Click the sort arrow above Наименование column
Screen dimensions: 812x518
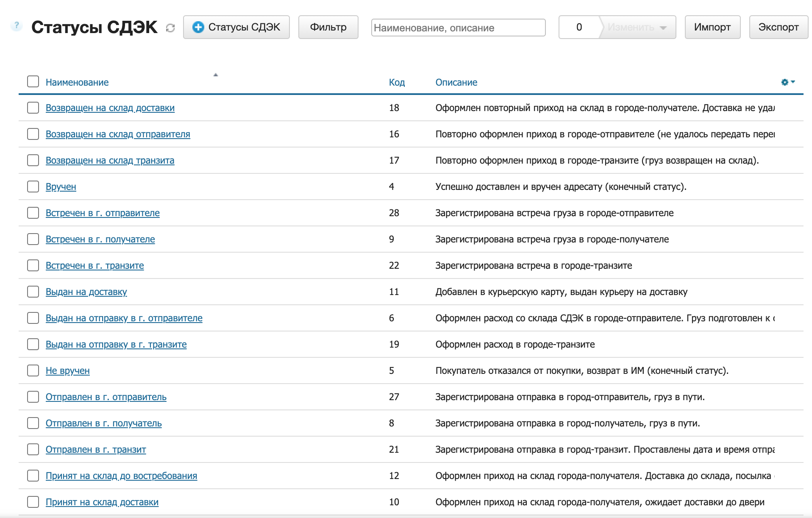(215, 75)
